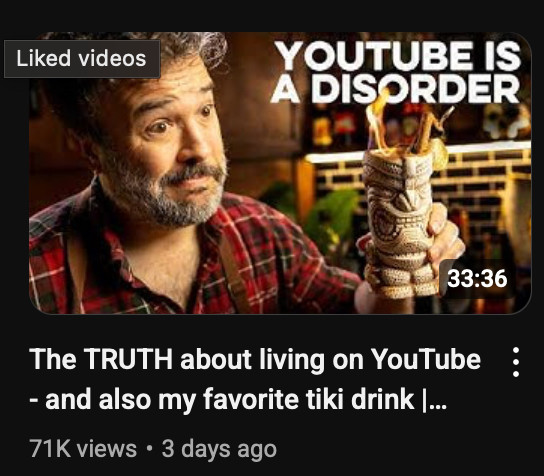Click the 3 days ago upload date

tap(219, 450)
